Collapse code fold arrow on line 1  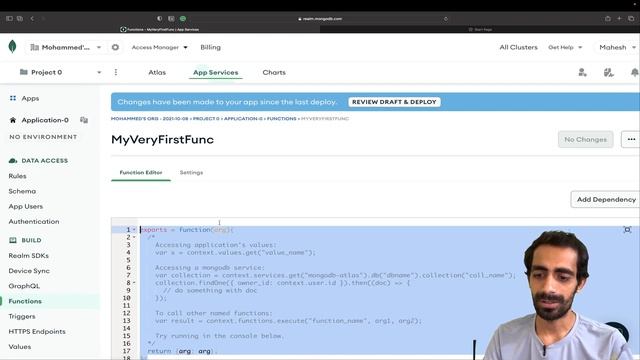134,229
